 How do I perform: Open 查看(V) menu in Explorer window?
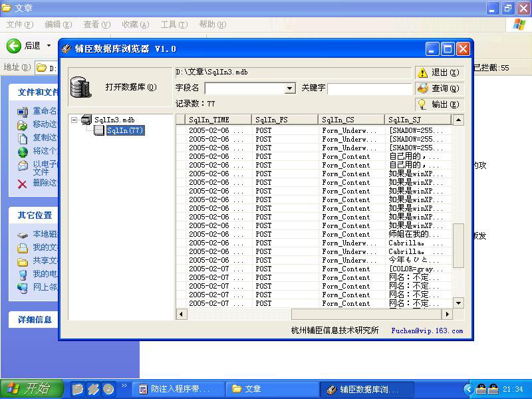tap(97, 25)
